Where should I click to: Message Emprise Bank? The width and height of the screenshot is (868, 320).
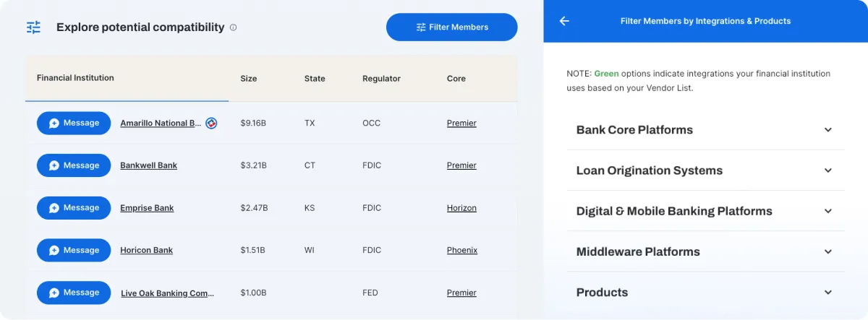click(x=74, y=208)
